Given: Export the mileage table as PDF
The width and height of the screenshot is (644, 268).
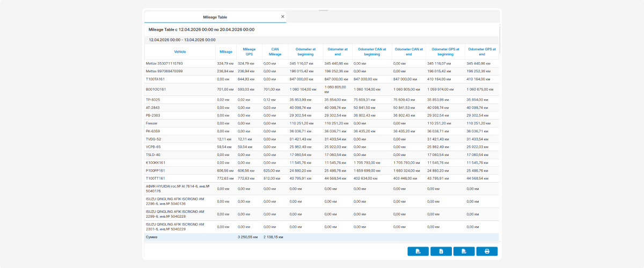Looking at the screenshot, I should click(x=464, y=251).
